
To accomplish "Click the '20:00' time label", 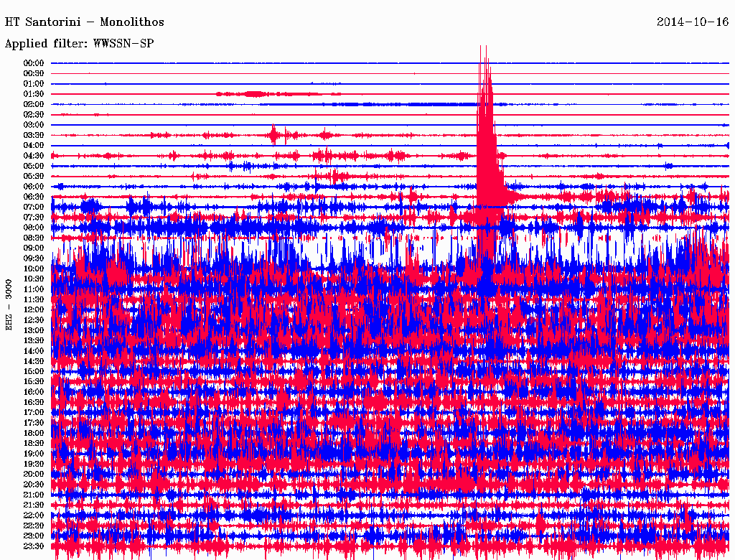I will [x=34, y=474].
